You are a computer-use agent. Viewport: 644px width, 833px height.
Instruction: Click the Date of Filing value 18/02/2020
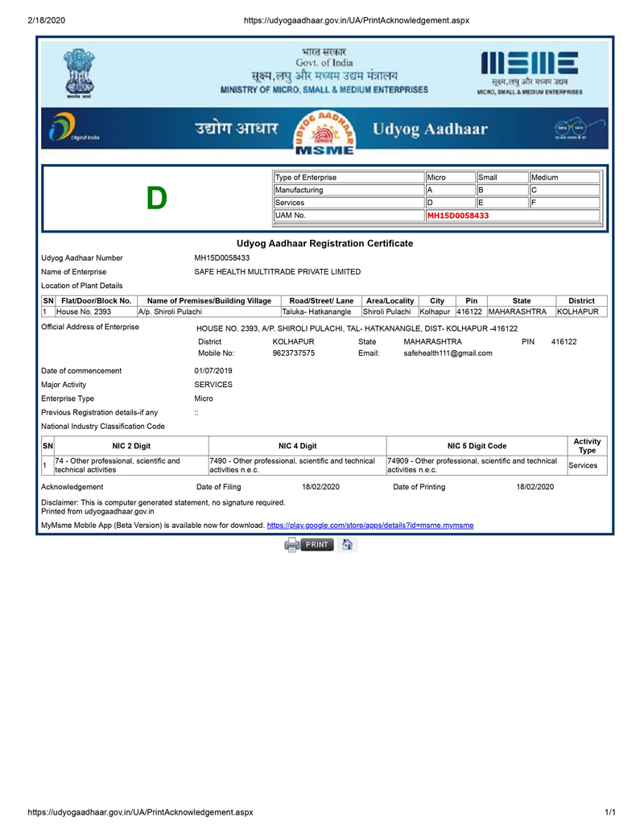pyautogui.click(x=320, y=487)
